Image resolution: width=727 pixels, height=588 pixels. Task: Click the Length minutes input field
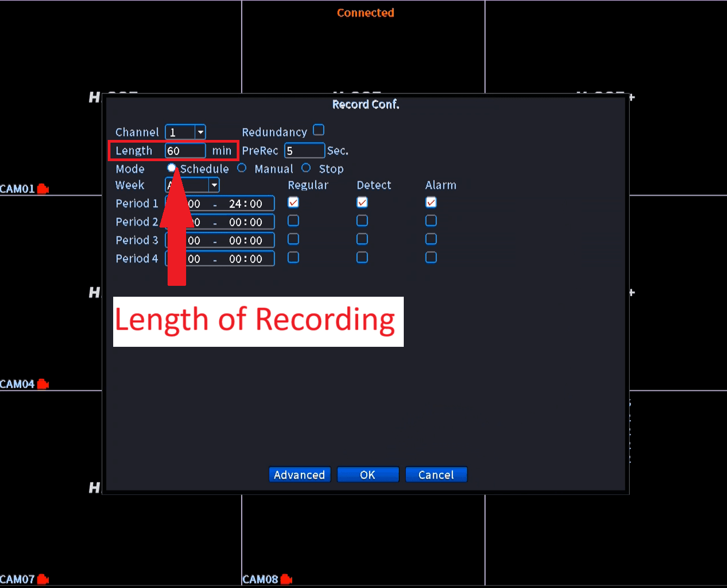point(186,151)
